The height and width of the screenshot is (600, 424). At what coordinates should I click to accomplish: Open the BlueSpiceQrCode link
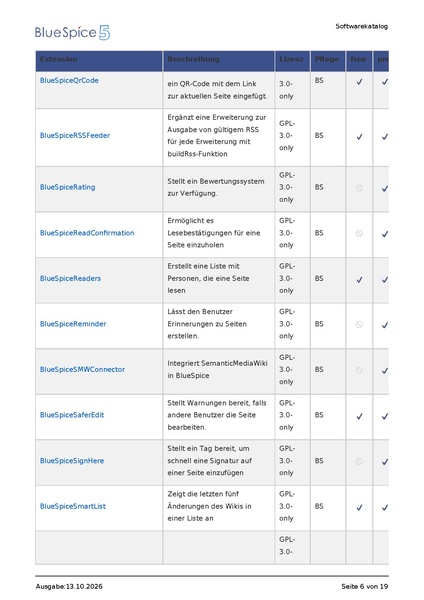click(69, 80)
